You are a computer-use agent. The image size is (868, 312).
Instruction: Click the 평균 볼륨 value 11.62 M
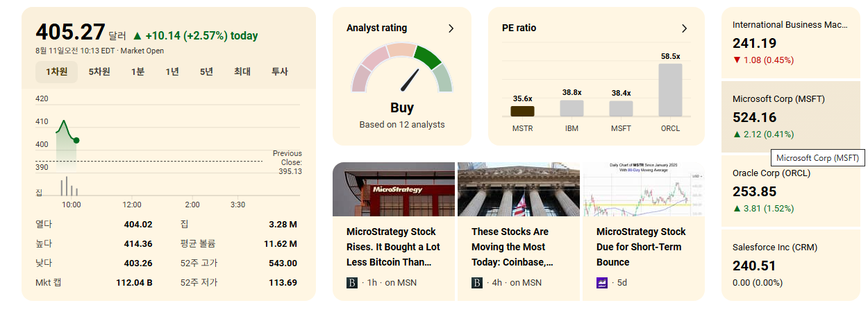(281, 244)
